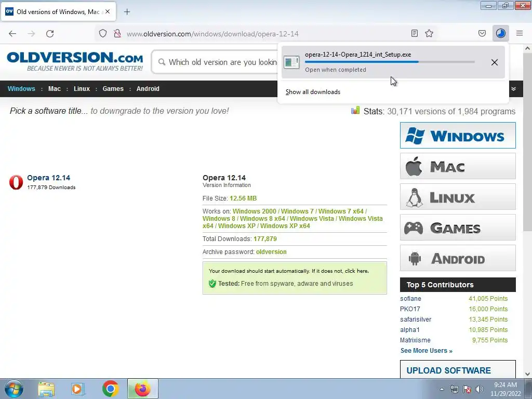The image size is (532, 399).
Task: Click the downloads progress toolbar icon
Action: (x=501, y=33)
